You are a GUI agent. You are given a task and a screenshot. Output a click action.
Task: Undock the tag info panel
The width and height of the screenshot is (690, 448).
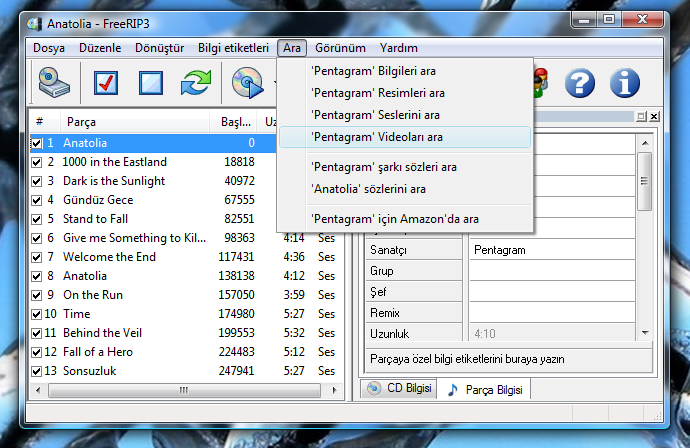pos(641,117)
